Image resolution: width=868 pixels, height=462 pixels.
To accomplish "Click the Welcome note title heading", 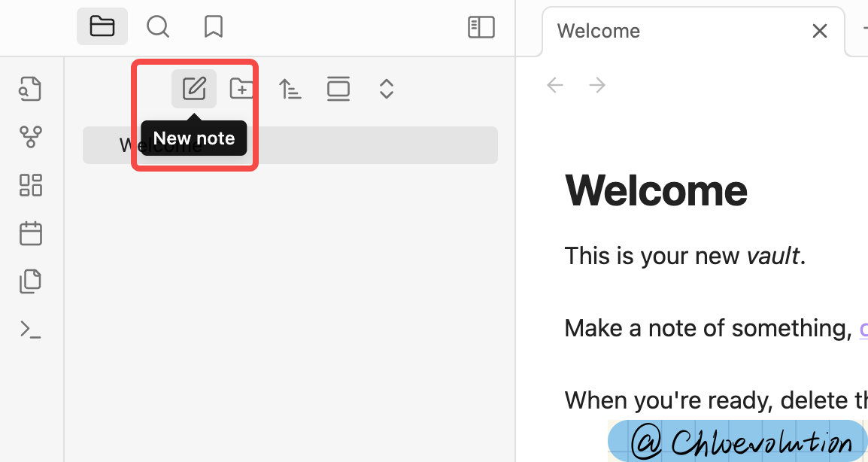I will click(656, 190).
